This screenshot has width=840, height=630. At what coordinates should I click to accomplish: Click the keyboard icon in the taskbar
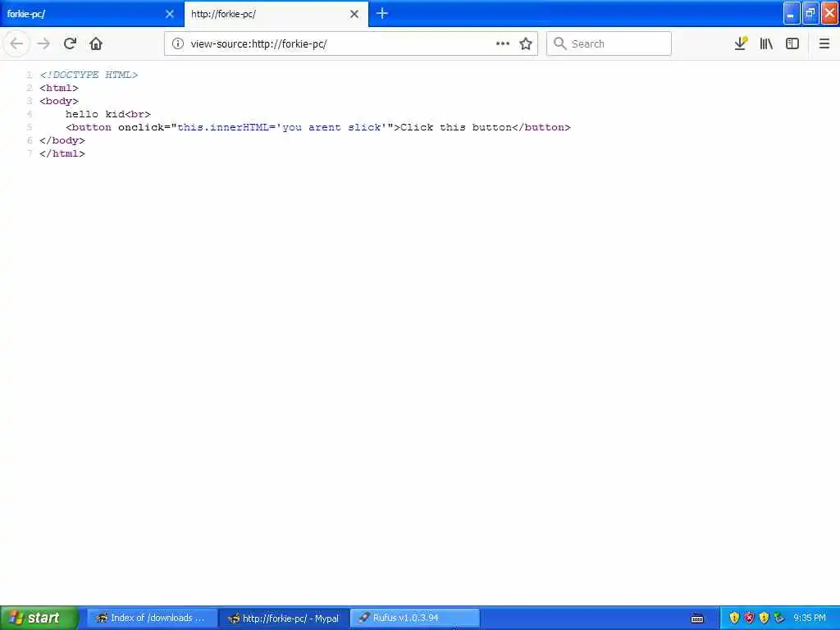tap(697, 619)
